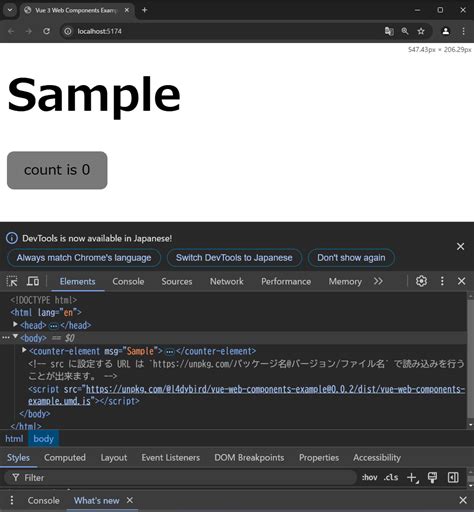Go back to the previous page
Screen dimensions: 474x512
pyautogui.click(x=11, y=31)
